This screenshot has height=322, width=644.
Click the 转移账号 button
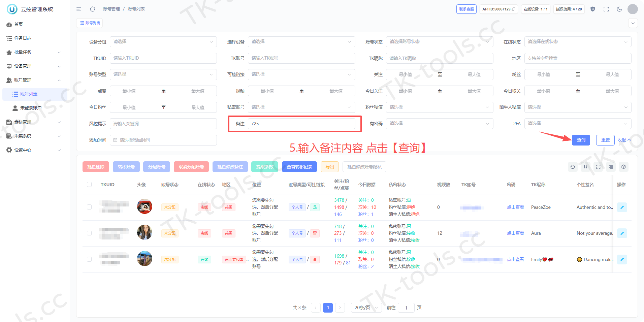click(x=126, y=167)
